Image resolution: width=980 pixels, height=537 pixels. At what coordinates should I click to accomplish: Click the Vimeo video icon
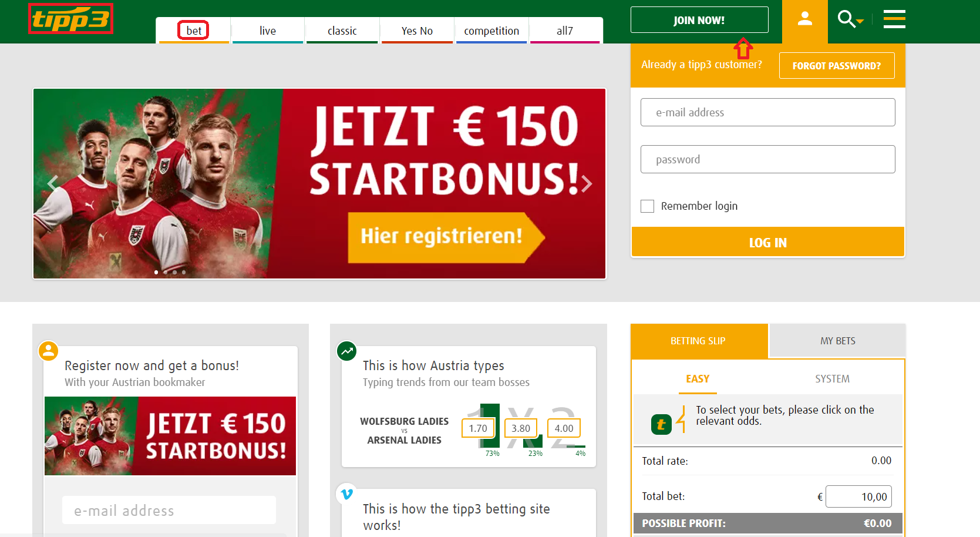[x=346, y=494]
